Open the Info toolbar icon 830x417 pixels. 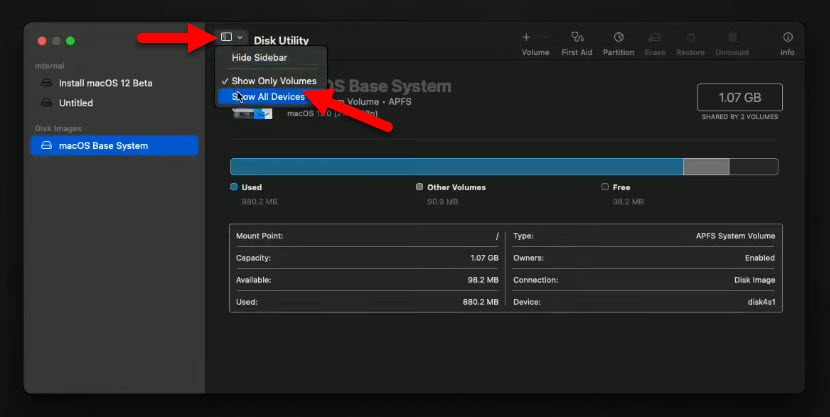click(x=788, y=37)
